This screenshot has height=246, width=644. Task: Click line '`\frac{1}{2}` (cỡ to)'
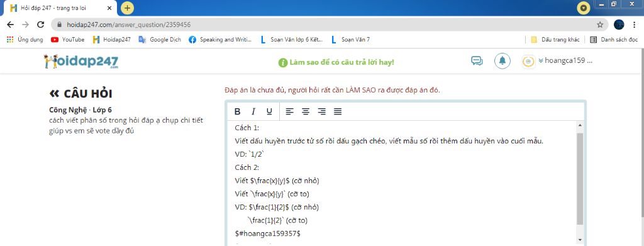(277, 221)
